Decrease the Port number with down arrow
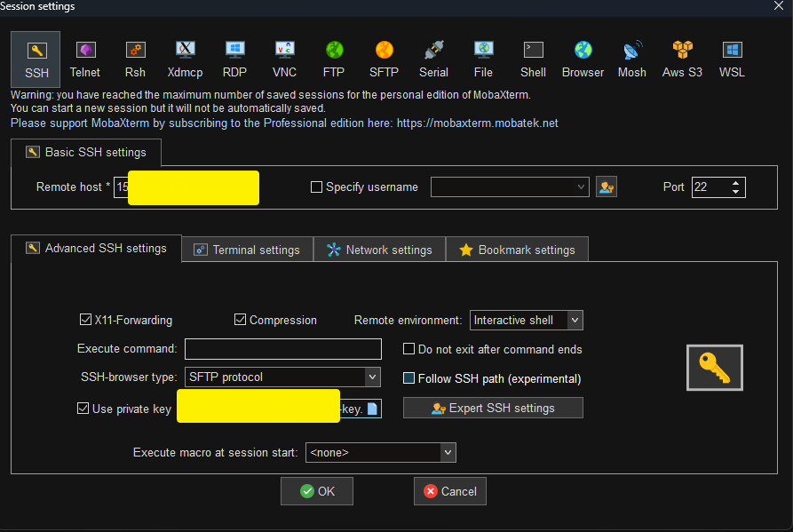This screenshot has height=532, width=793. click(x=736, y=192)
